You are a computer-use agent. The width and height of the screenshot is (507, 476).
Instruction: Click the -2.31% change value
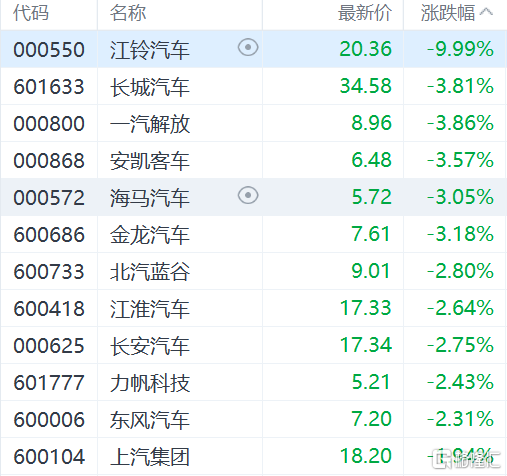(x=460, y=419)
